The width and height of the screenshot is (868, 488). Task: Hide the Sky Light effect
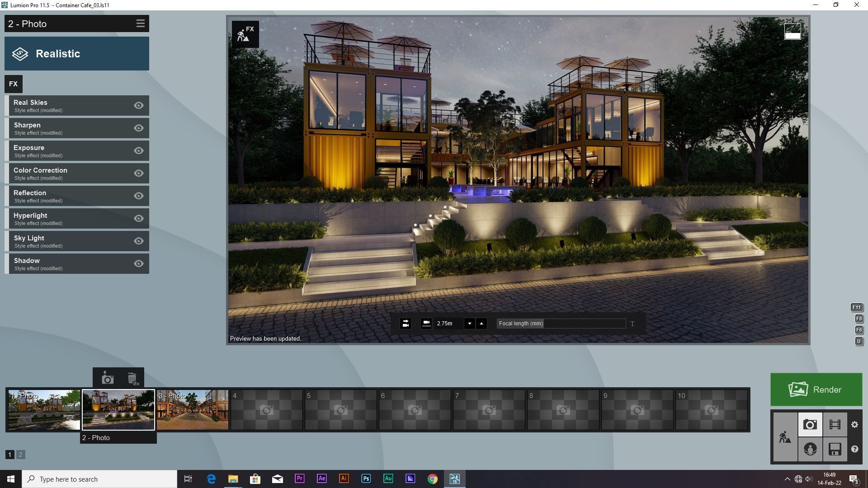tap(139, 241)
